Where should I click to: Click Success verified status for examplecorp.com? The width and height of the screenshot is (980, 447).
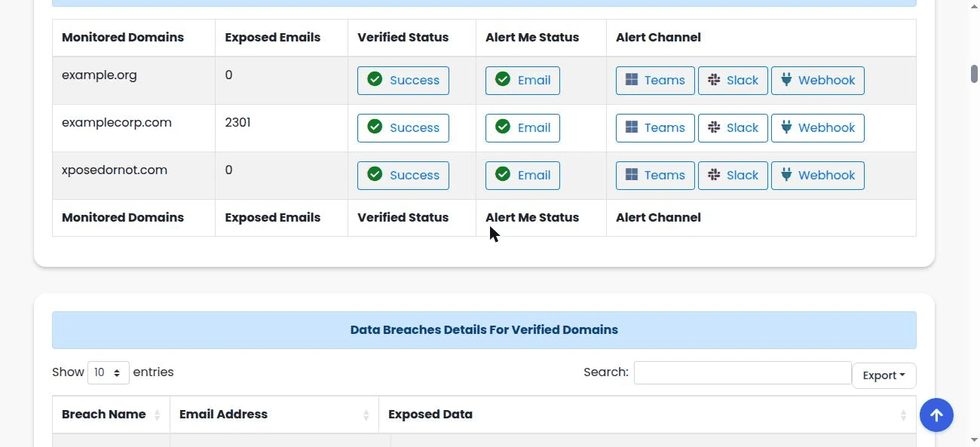tap(403, 128)
